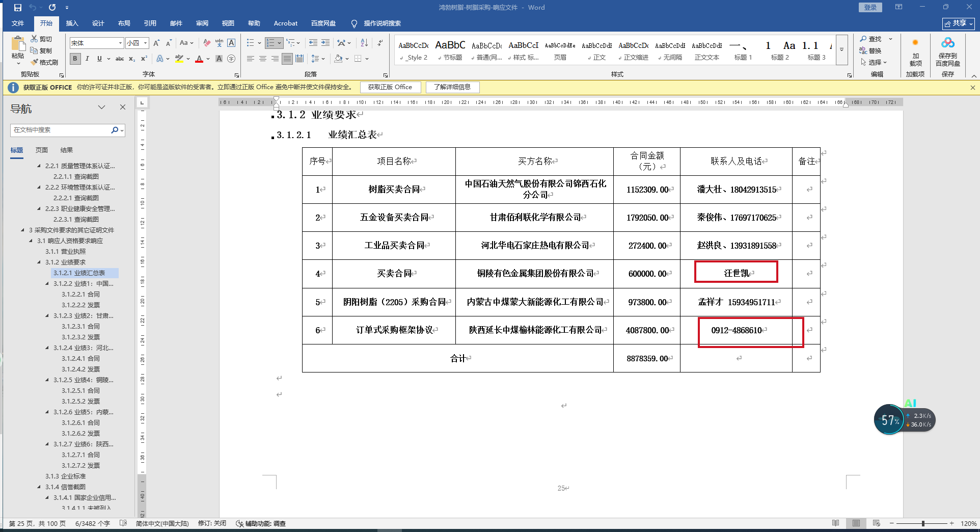Viewport: 980px width, 532px height.
Task: Open the 结果 tab in the navigation pane
Action: click(x=67, y=150)
